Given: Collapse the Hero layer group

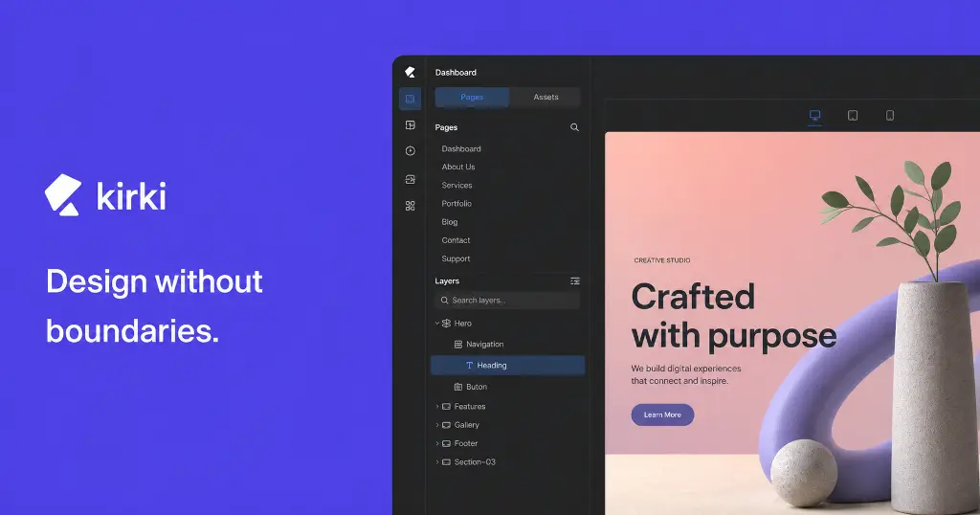Looking at the screenshot, I should tap(436, 324).
